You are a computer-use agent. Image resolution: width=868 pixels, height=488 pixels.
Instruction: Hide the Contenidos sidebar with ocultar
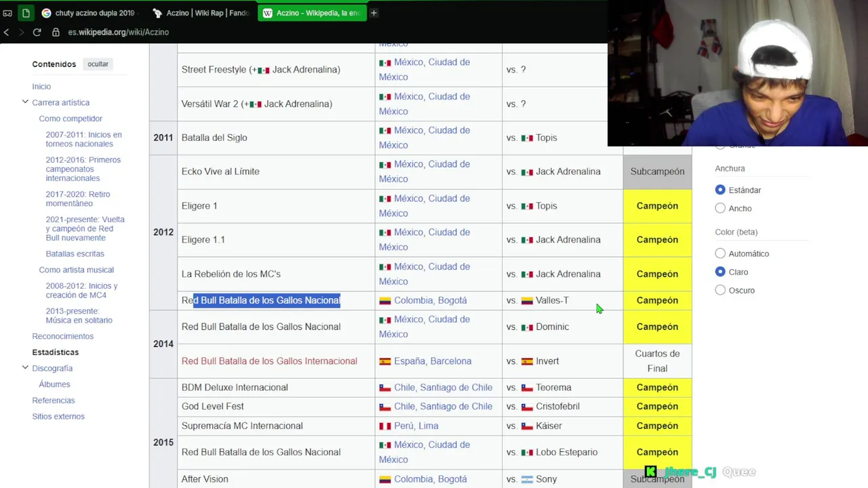98,64
